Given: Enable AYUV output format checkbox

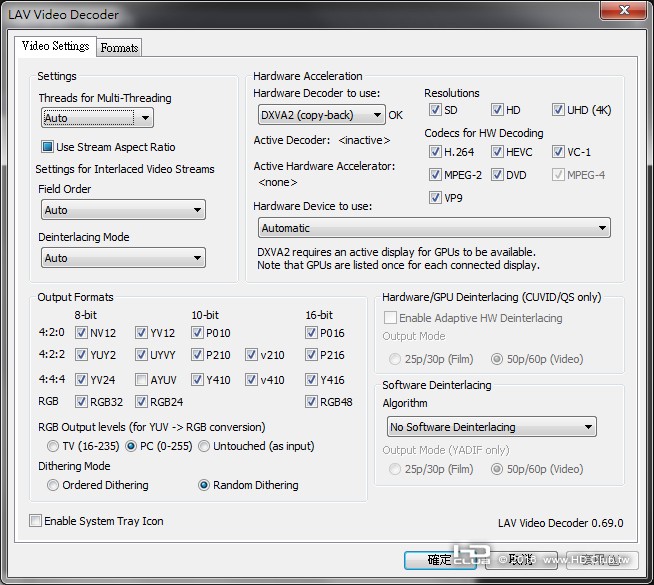Looking at the screenshot, I should pos(141,379).
